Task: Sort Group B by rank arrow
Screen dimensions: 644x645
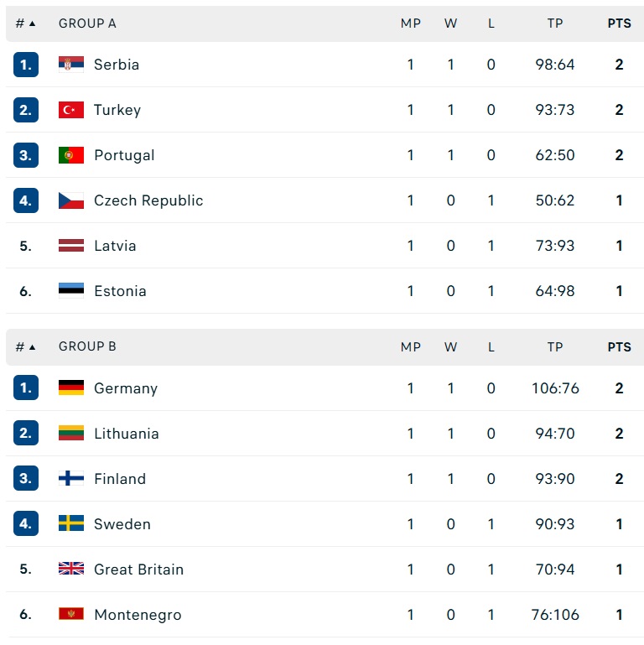Action: coord(32,346)
